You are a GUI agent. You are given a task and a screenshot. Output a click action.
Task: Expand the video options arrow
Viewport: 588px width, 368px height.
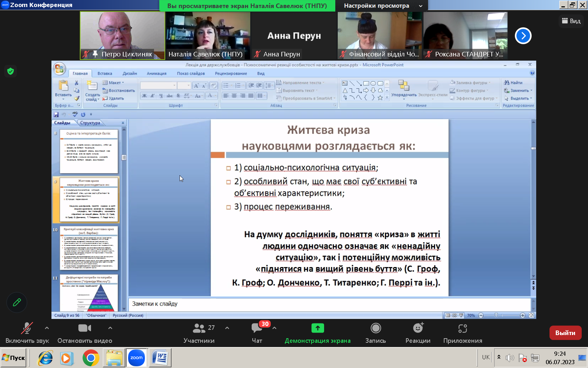(110, 328)
